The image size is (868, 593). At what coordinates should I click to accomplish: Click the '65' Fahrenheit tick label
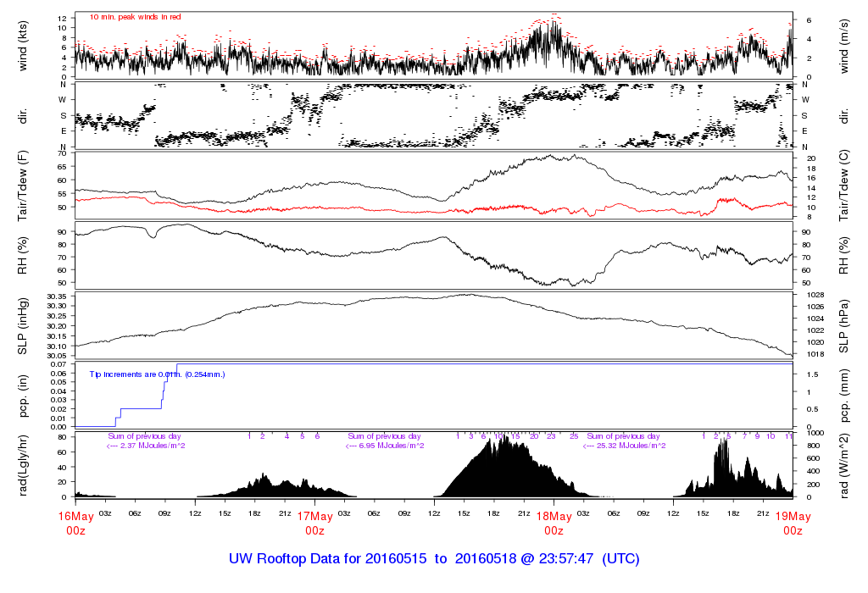click(62, 167)
